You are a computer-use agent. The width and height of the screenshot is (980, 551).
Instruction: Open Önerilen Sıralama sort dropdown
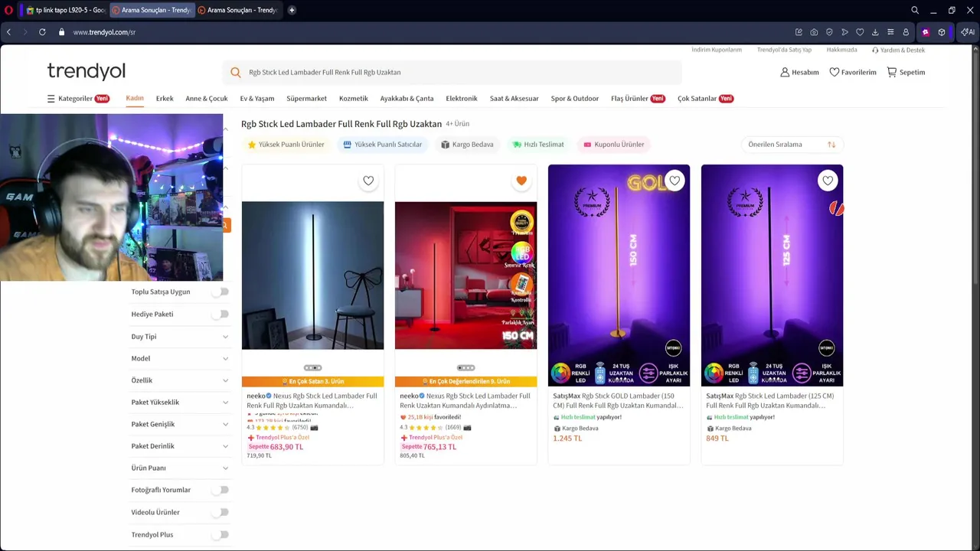[x=792, y=144]
